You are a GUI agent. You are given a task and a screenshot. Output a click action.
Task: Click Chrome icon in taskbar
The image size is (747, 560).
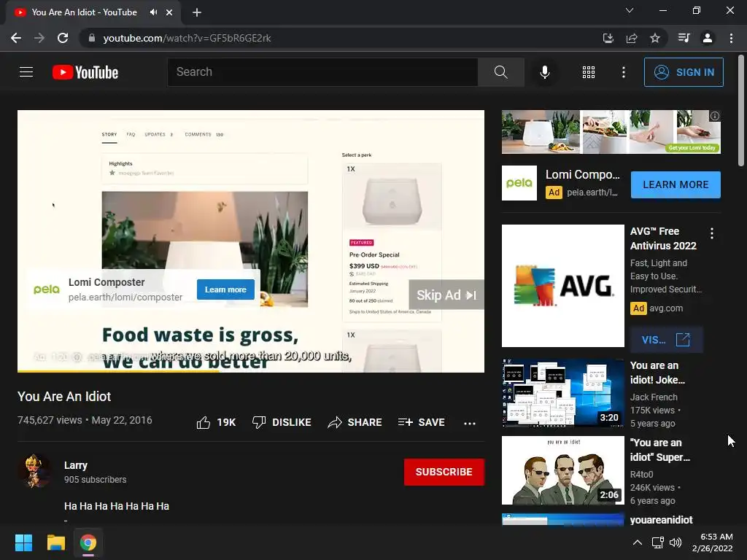pyautogui.click(x=88, y=542)
